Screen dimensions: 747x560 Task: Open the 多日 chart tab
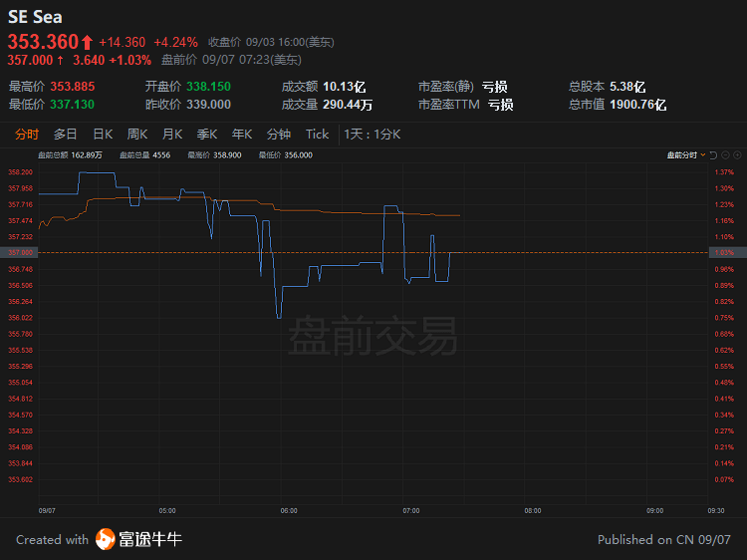click(x=66, y=135)
